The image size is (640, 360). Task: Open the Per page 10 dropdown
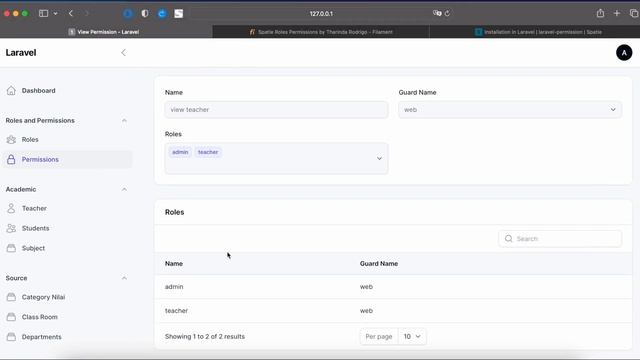click(x=412, y=337)
